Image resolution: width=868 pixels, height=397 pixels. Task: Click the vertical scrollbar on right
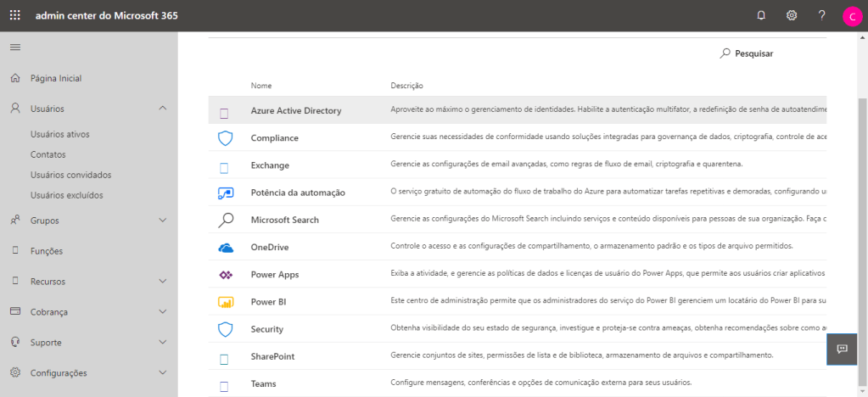[862, 212]
